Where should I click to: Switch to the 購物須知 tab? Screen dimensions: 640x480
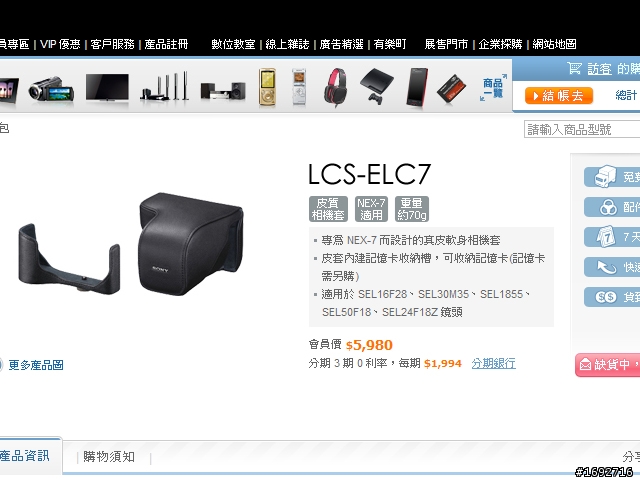pos(109,456)
